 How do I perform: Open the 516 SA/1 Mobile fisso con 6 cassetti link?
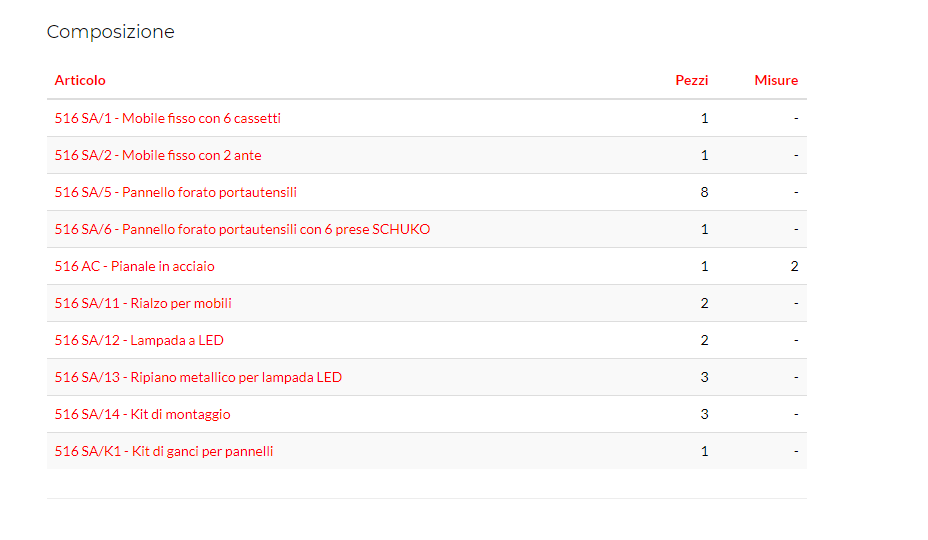167,118
